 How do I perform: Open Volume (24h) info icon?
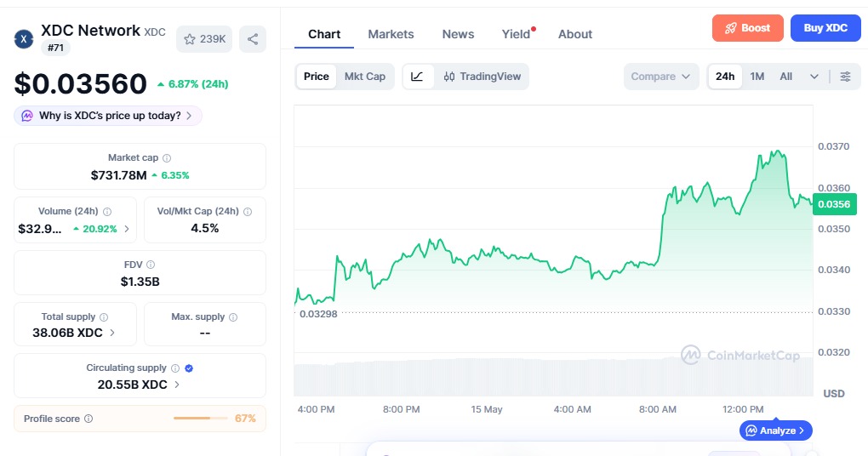[x=107, y=211]
